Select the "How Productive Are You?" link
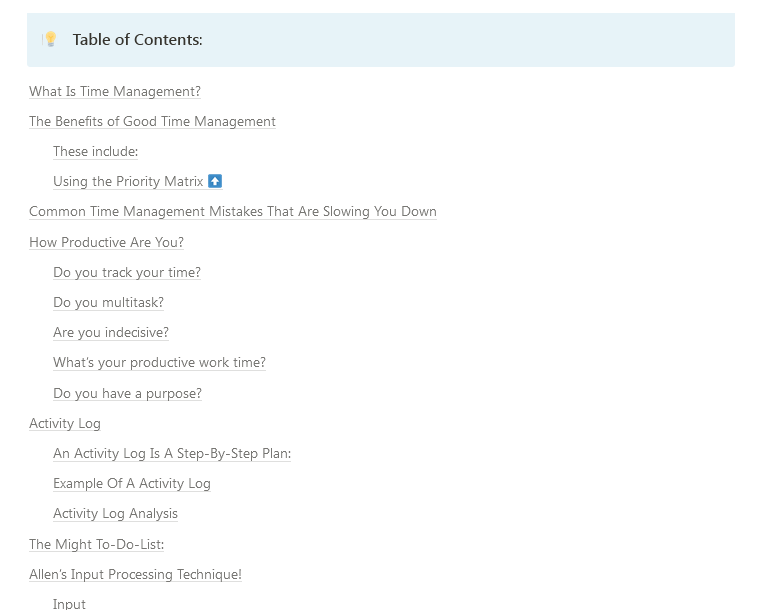768x610 pixels. pos(106,243)
